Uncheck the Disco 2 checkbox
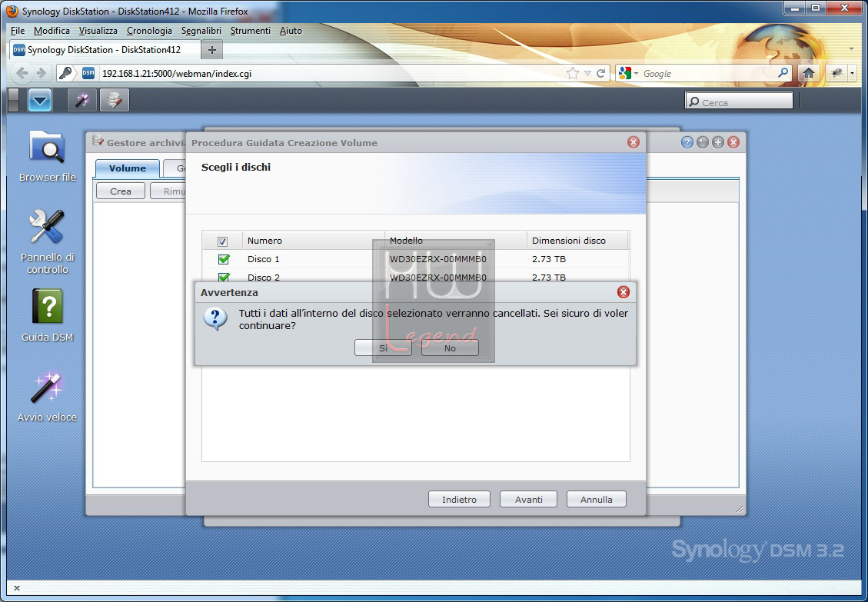This screenshot has width=868, height=602. tap(224, 277)
